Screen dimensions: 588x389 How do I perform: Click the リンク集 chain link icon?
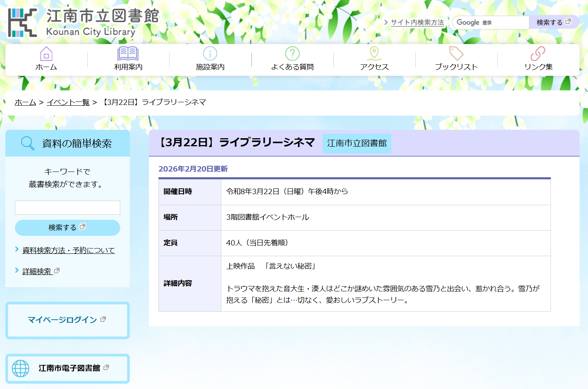538,54
